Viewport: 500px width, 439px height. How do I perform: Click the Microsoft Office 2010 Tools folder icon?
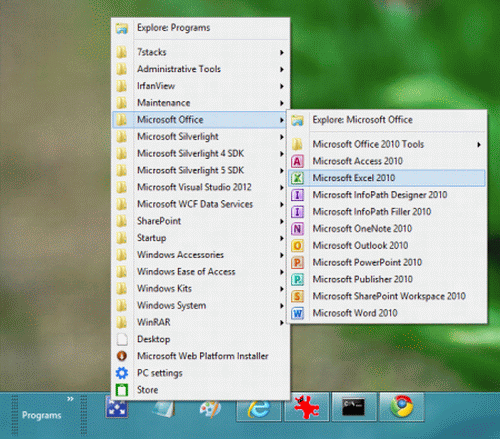coord(297,144)
